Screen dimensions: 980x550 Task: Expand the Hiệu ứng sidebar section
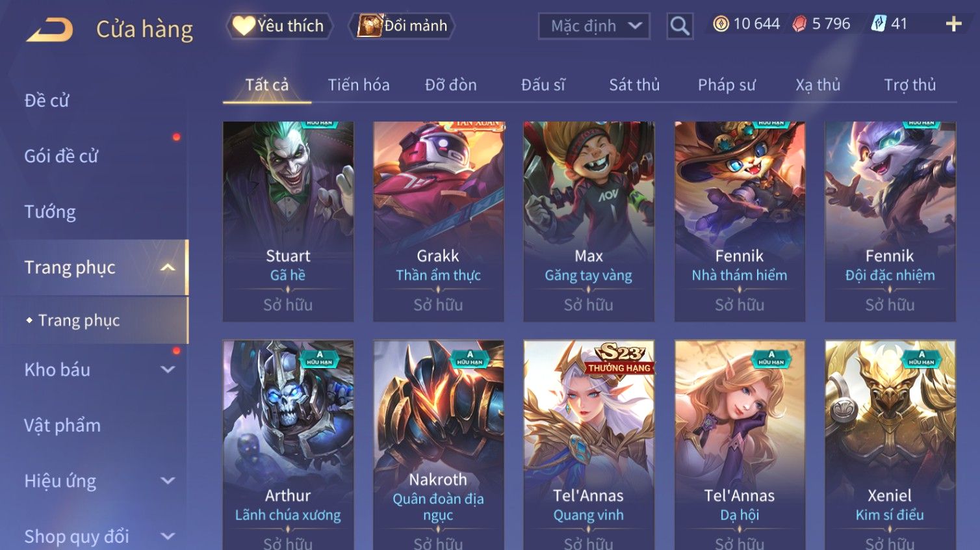(x=168, y=481)
